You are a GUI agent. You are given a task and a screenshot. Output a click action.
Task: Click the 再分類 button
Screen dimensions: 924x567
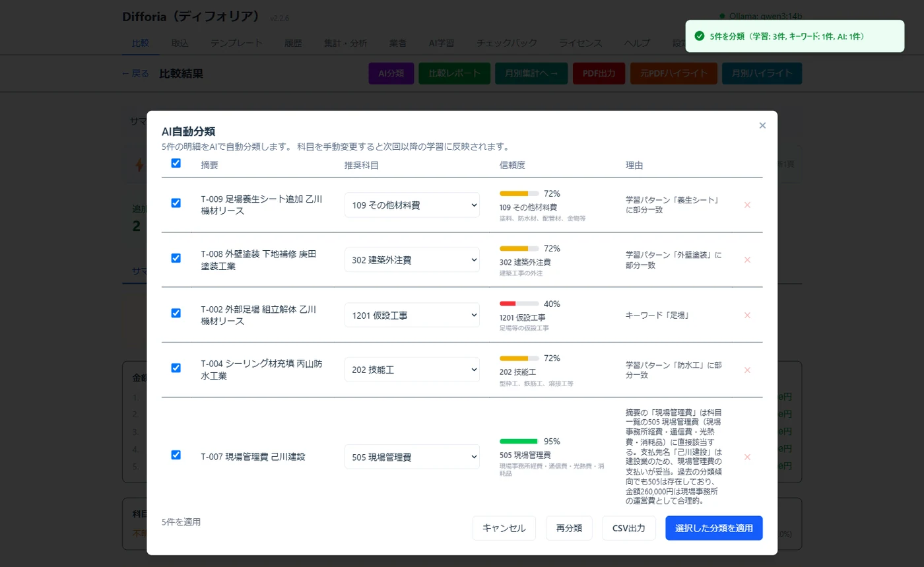(x=569, y=528)
